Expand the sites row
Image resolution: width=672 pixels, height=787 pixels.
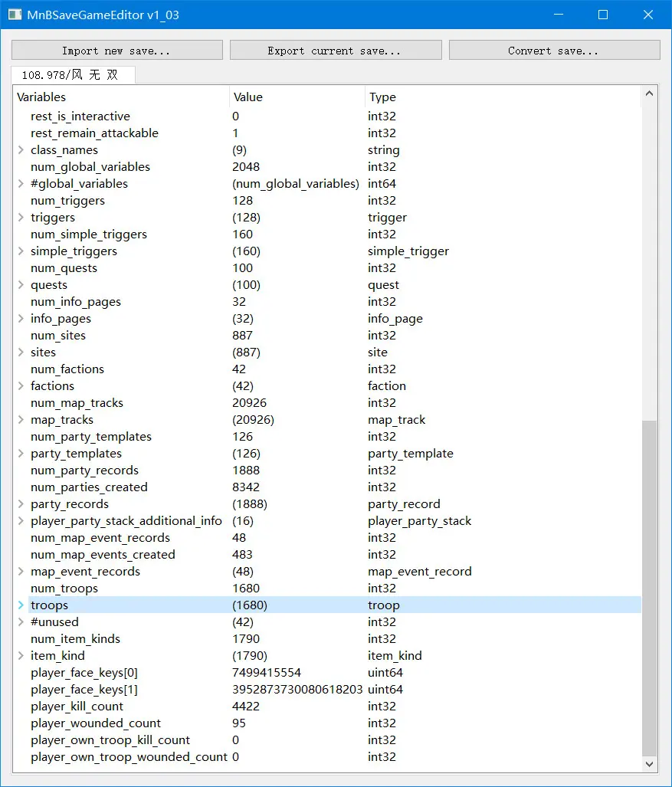(x=21, y=353)
